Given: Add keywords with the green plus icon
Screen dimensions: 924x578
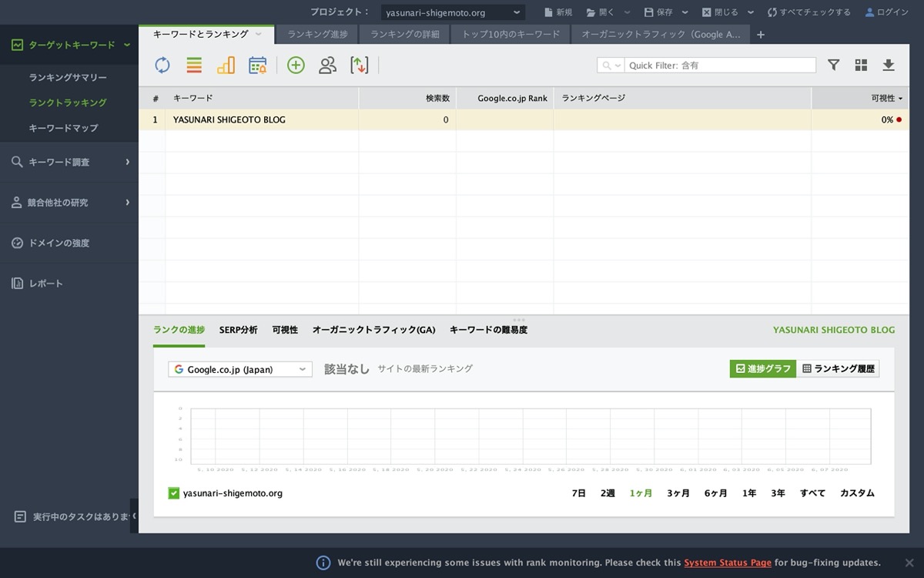Looking at the screenshot, I should point(296,66).
